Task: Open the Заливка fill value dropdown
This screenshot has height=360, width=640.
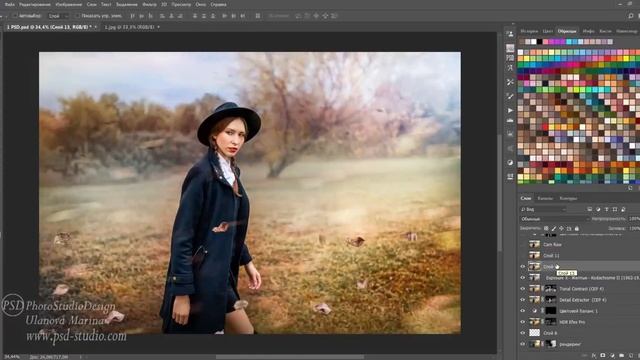Action: (634, 229)
